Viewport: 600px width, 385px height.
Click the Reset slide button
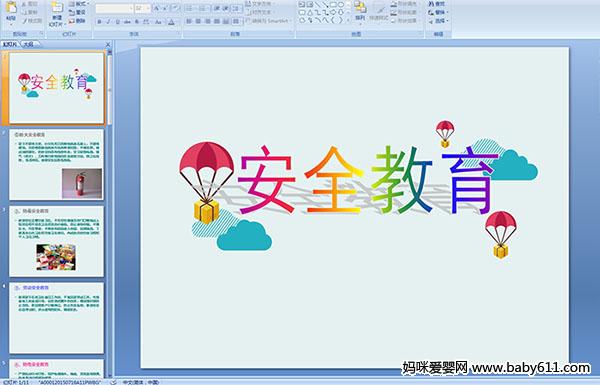point(77,13)
